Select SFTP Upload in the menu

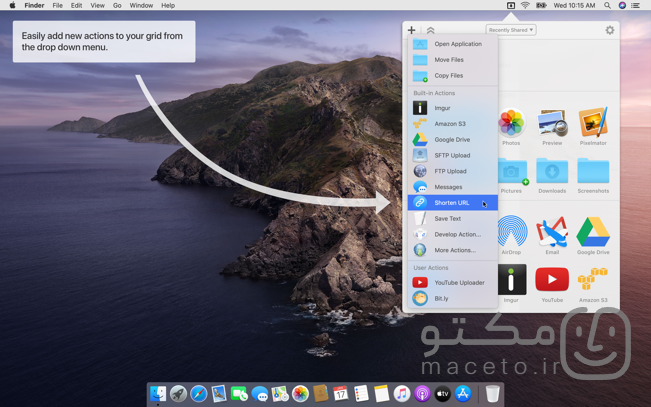[453, 155]
